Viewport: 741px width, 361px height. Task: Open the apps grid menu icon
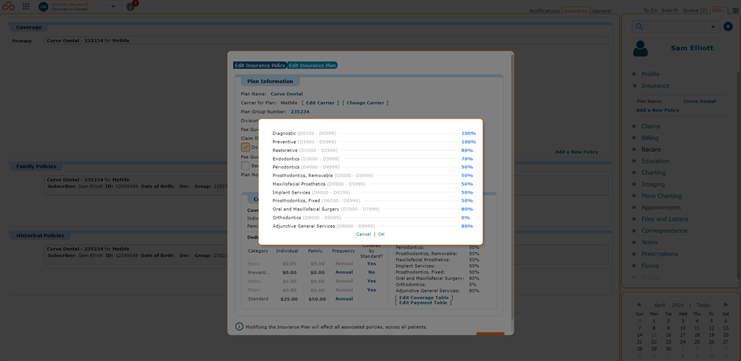pos(26,6)
